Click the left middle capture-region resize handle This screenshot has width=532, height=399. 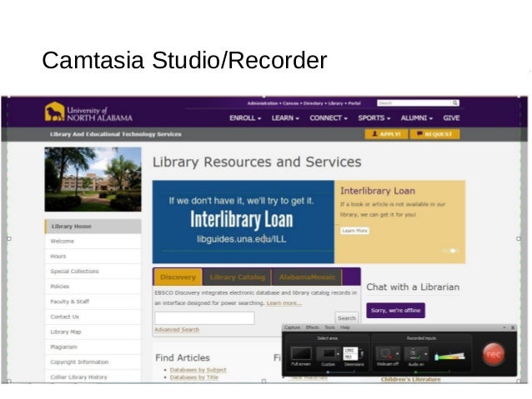coord(9,239)
